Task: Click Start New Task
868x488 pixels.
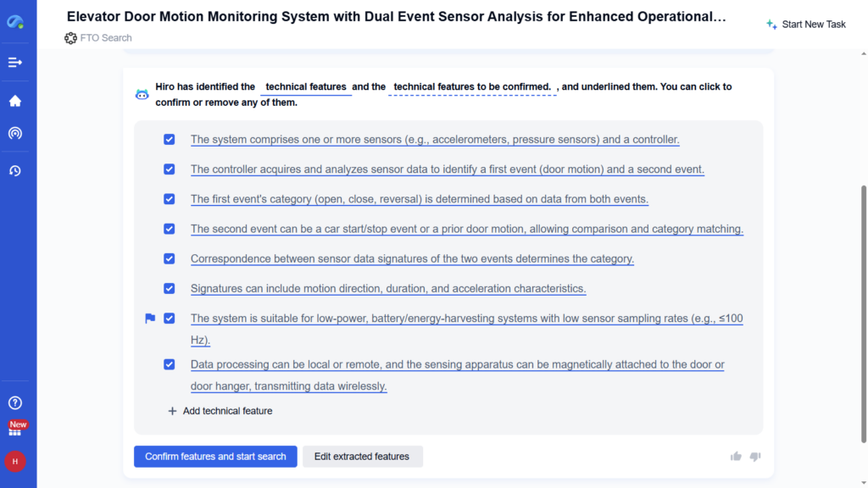Action: click(805, 25)
